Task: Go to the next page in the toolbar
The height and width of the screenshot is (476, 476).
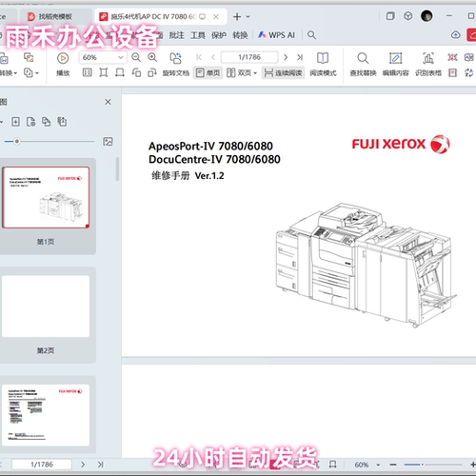Action: coord(286,57)
